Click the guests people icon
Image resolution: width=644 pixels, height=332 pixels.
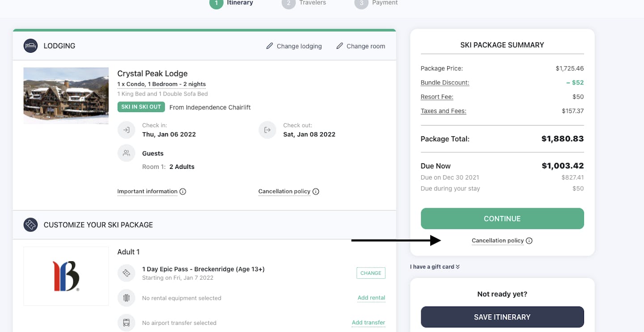point(127,153)
